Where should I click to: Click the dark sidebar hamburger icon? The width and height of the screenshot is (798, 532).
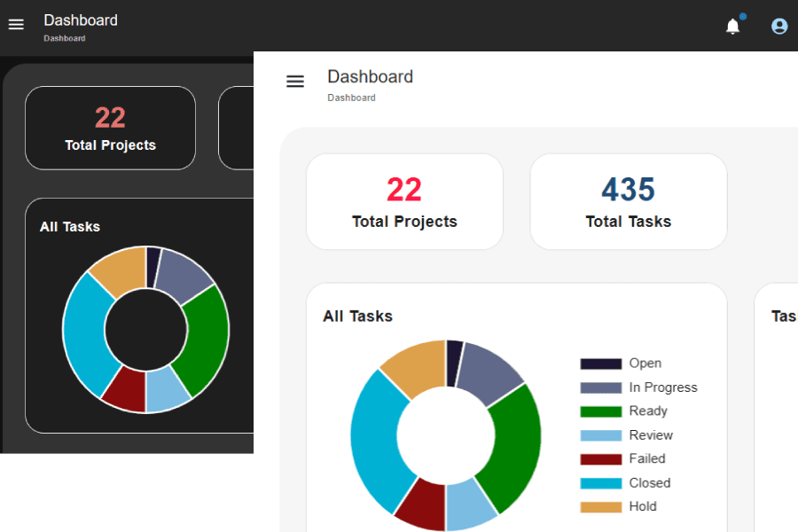click(16, 25)
